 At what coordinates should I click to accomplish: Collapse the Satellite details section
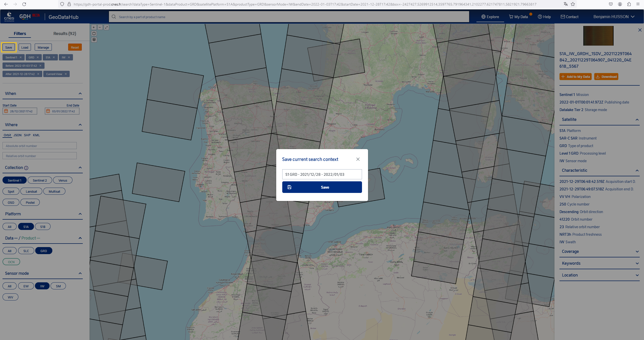point(637,120)
